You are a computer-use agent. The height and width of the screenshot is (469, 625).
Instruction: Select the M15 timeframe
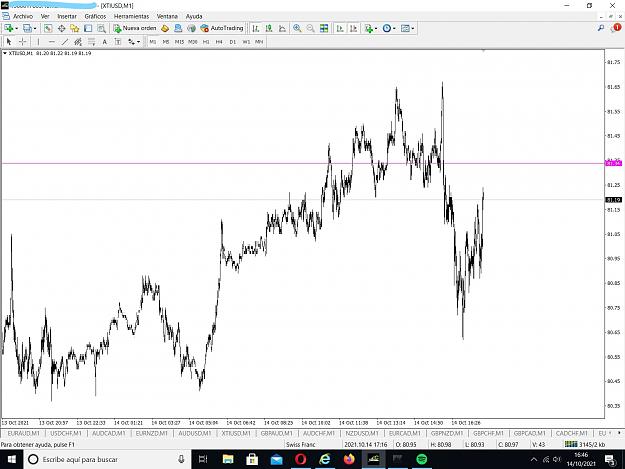pyautogui.click(x=179, y=42)
